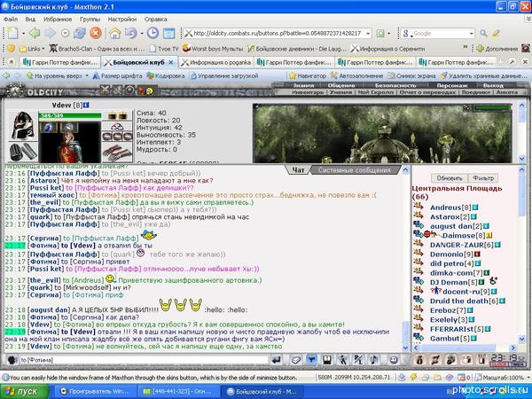
Task: Open the Undo dropdown arrow in toolbar
Action: [142, 34]
